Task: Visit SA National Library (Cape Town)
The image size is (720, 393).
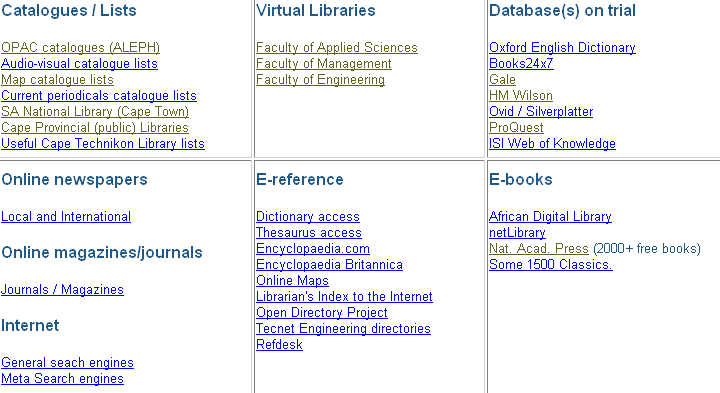Action: tap(95, 112)
